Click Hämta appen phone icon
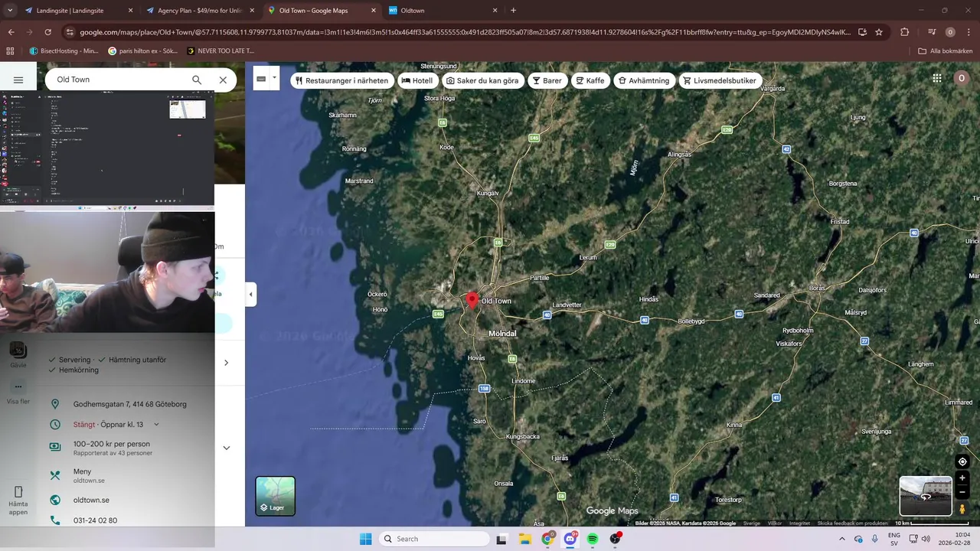Viewport: 980px width, 551px height. (x=18, y=492)
